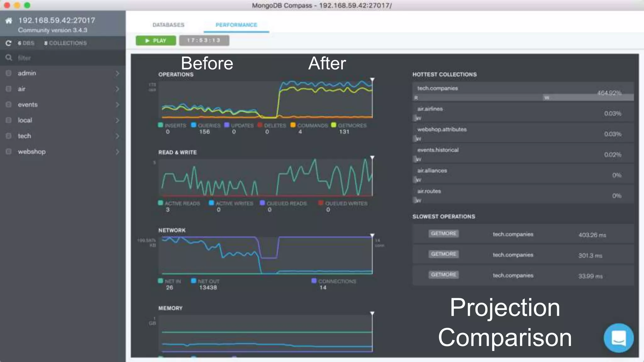Click the Queued Writes legend swatch

(321, 203)
